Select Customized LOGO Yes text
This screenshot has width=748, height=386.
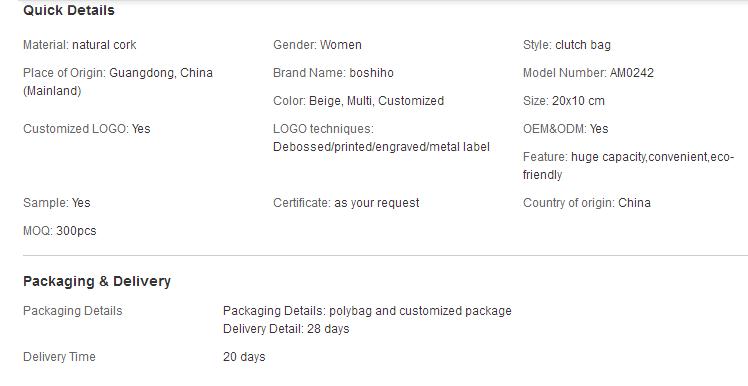pos(87,129)
